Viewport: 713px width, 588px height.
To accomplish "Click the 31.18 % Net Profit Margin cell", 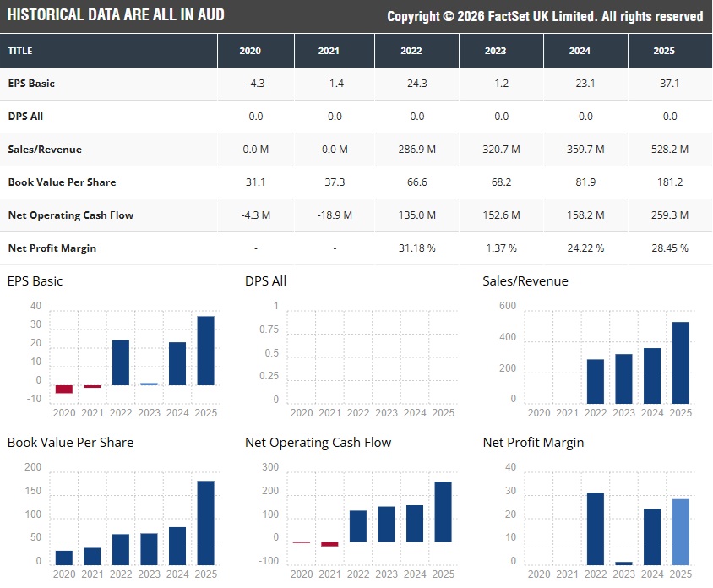I will 416,248.
